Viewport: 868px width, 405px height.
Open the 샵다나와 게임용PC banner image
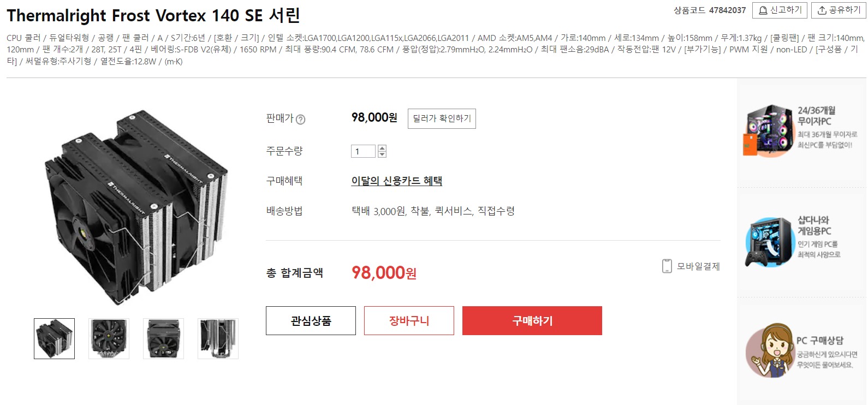pos(769,242)
